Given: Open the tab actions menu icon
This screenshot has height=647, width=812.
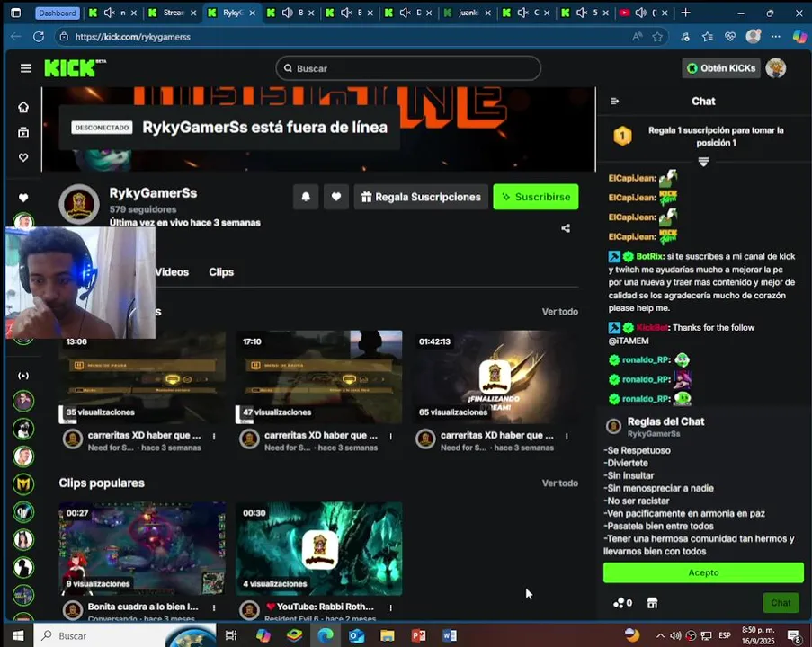Looking at the screenshot, I should tap(16, 13).
